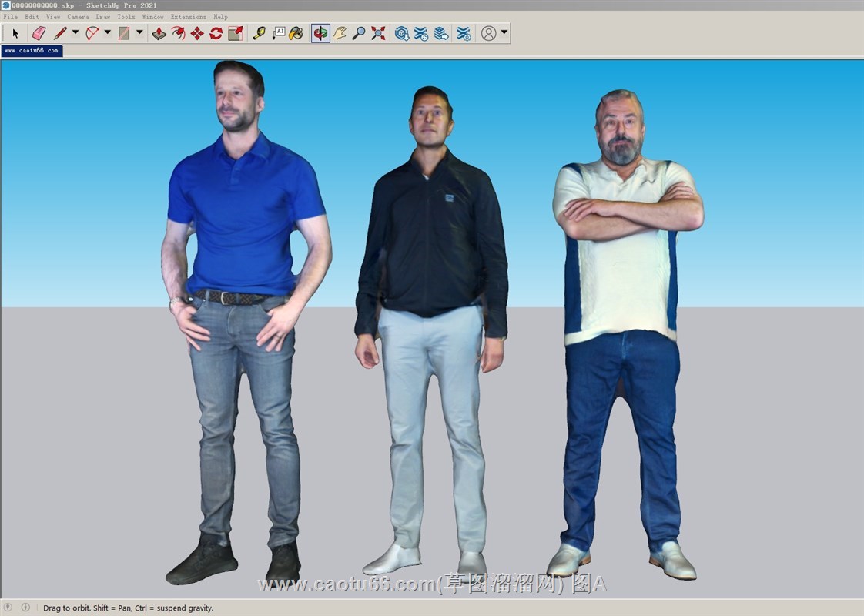
Task: Select the Rotate tool
Action: (216, 33)
